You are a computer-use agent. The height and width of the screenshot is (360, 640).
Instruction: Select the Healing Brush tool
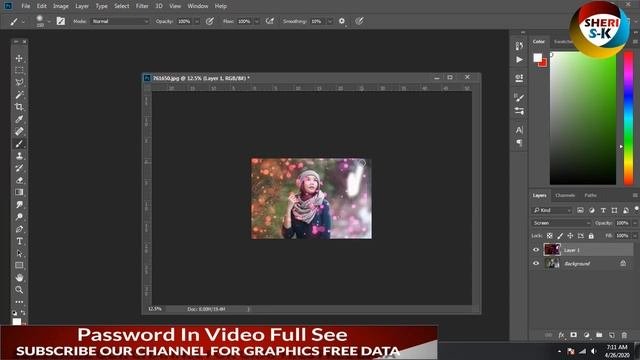point(19,131)
